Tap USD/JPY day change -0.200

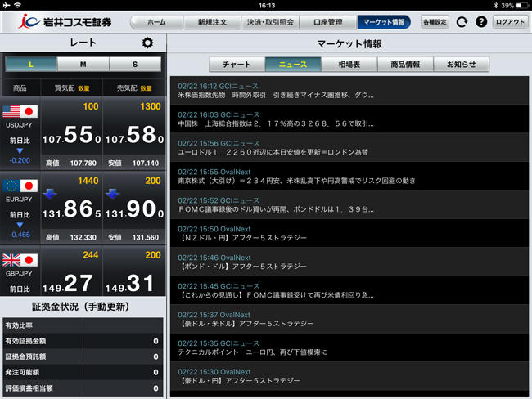(x=20, y=160)
